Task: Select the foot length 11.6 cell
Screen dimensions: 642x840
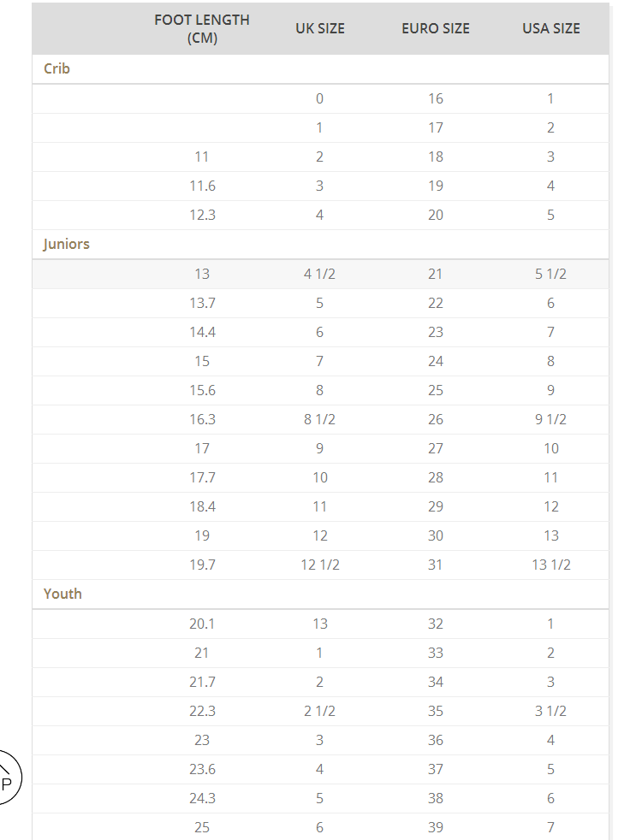Action: click(x=202, y=186)
